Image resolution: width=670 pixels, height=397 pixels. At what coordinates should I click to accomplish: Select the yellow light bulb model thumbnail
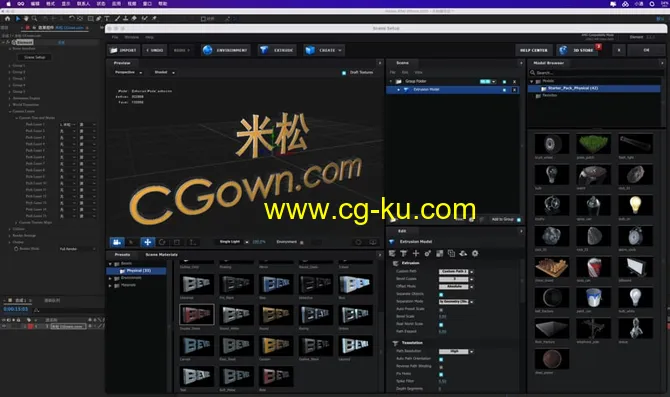[635, 205]
